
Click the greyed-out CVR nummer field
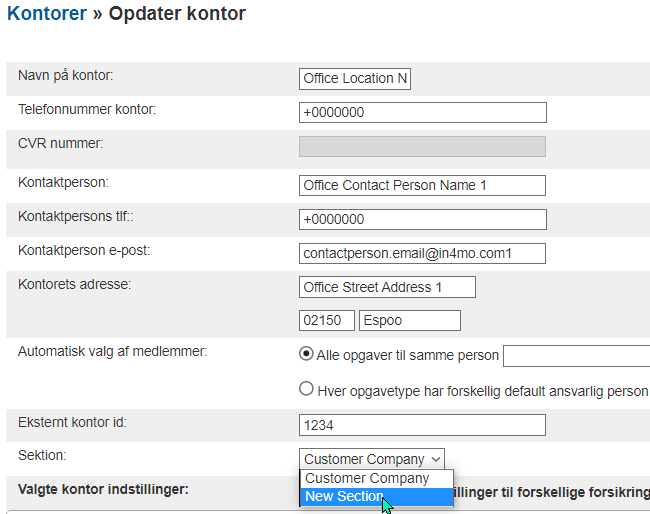tap(422, 146)
